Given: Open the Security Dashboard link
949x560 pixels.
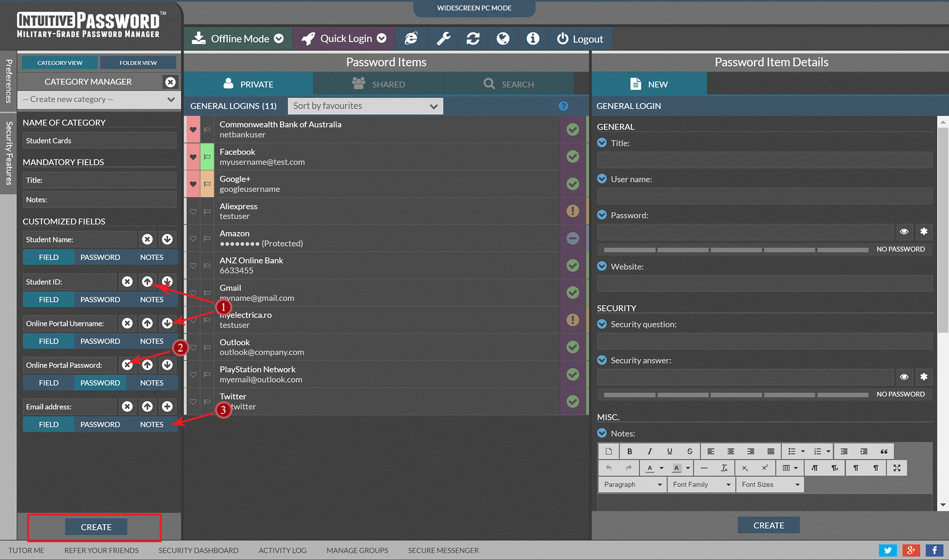Looking at the screenshot, I should tap(198, 550).
